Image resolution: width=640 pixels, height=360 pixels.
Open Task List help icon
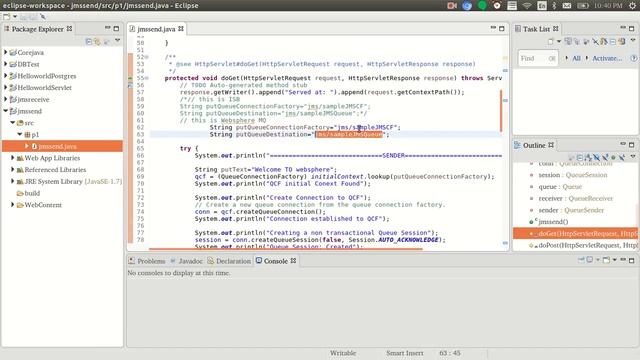tap(633, 58)
